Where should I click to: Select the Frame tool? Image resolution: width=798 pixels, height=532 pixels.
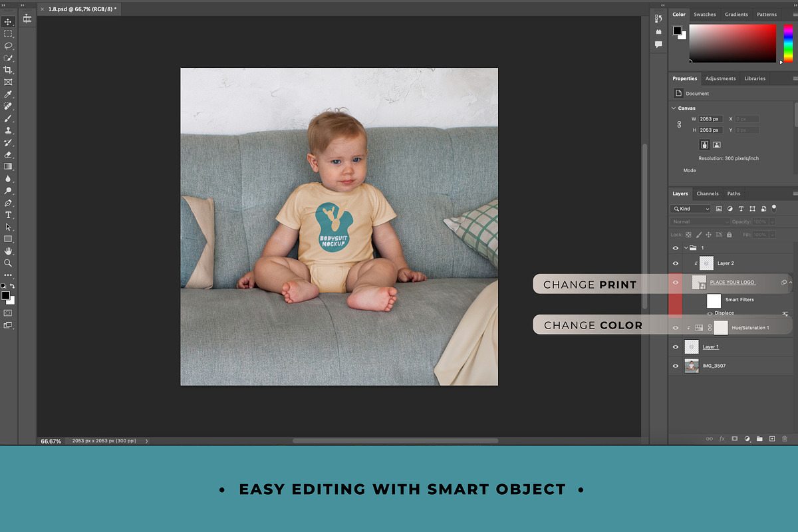pyautogui.click(x=9, y=82)
